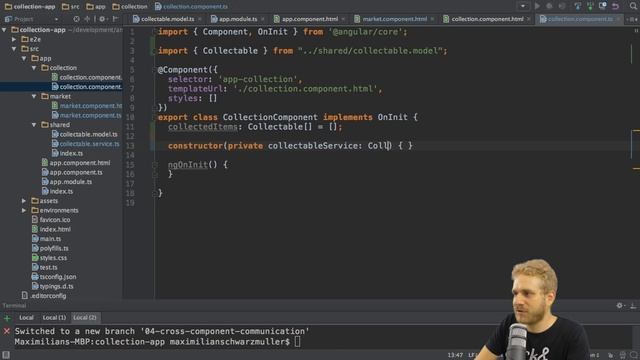This screenshot has width=640, height=360.
Task: Click the Run play icon in toolbar
Action: pos(537,6)
